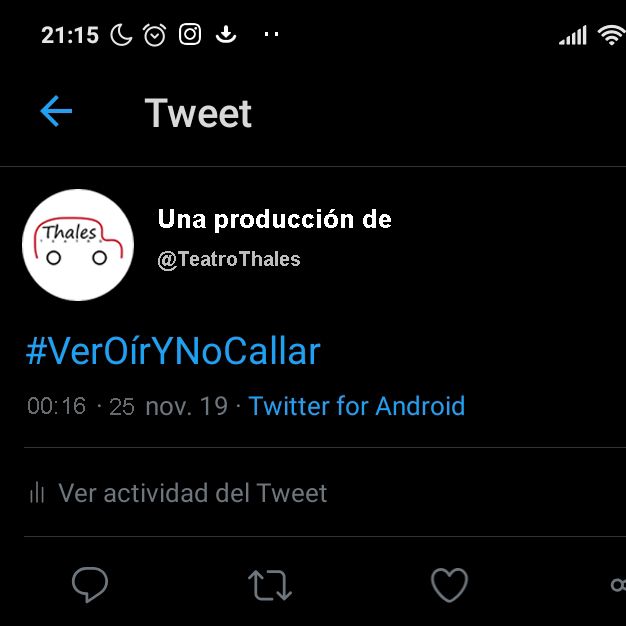Viewport: 626px width, 626px height.
Task: Tap display name Una producción de
Action: point(275,219)
